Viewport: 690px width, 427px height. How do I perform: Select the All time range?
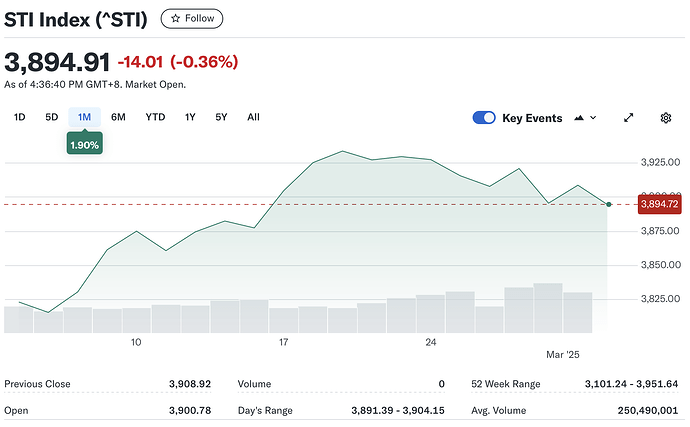[253, 117]
